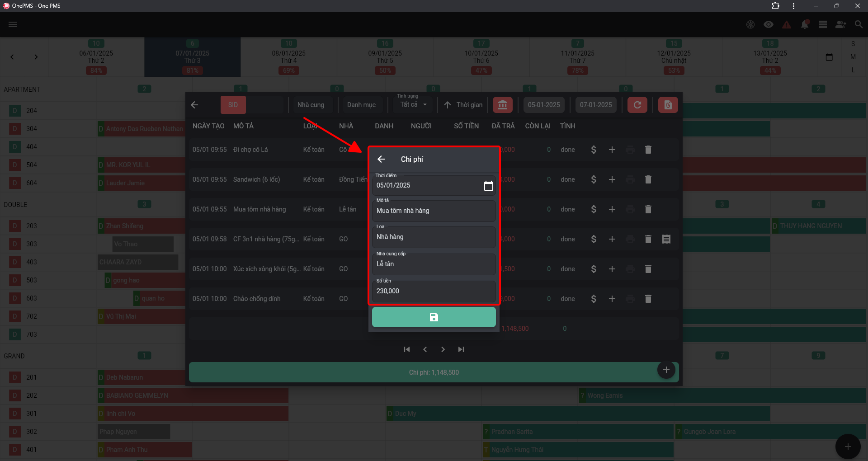Click the add guest group icon

841,24
